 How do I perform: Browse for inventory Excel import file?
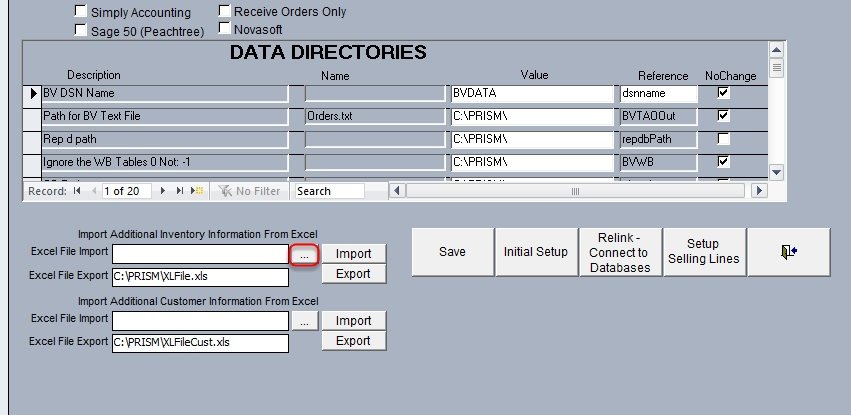[305, 254]
